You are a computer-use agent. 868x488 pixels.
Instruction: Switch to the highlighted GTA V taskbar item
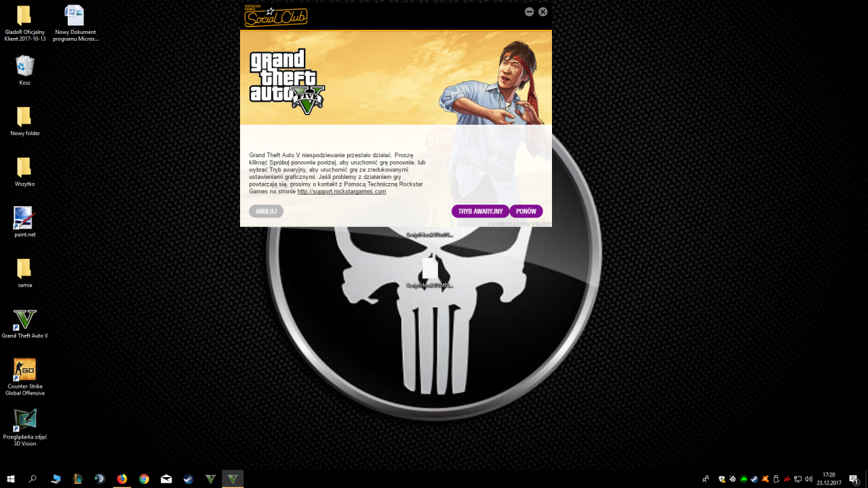point(233,479)
